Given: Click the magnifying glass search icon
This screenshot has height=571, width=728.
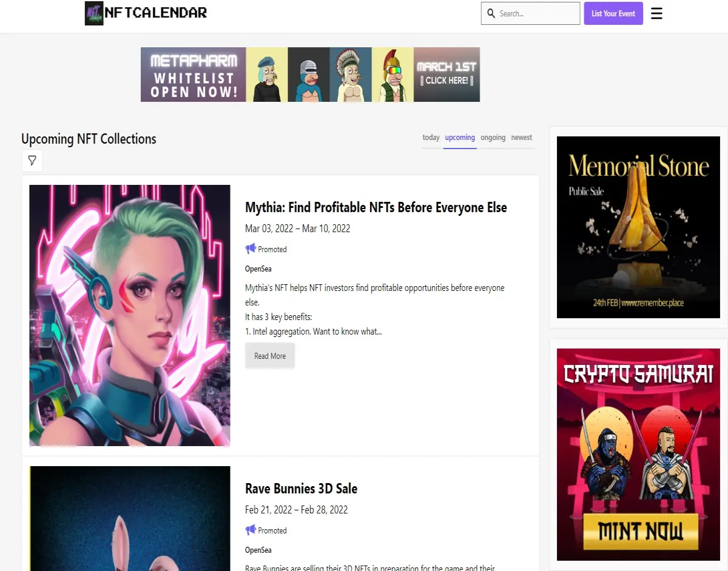Looking at the screenshot, I should (x=491, y=13).
